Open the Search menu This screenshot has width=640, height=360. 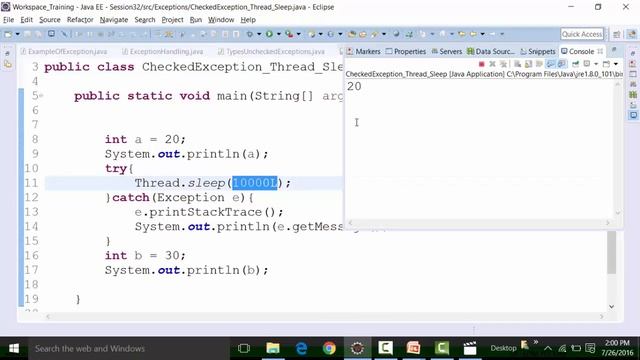145,20
